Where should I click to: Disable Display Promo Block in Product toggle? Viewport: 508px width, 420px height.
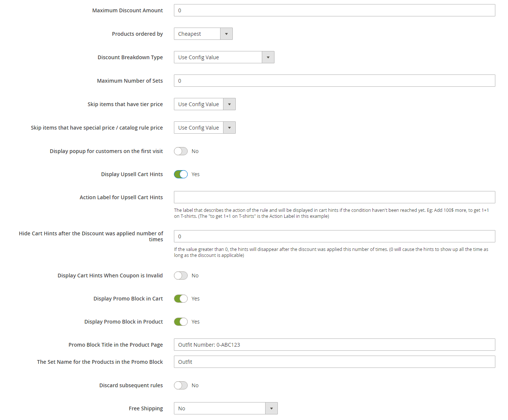[181, 322]
